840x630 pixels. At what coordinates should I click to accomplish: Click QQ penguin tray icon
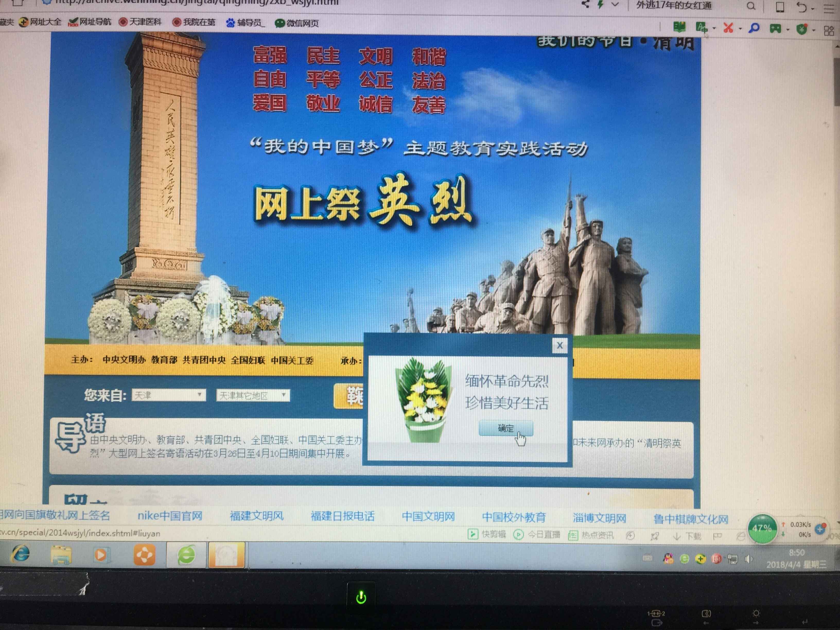[668, 558]
